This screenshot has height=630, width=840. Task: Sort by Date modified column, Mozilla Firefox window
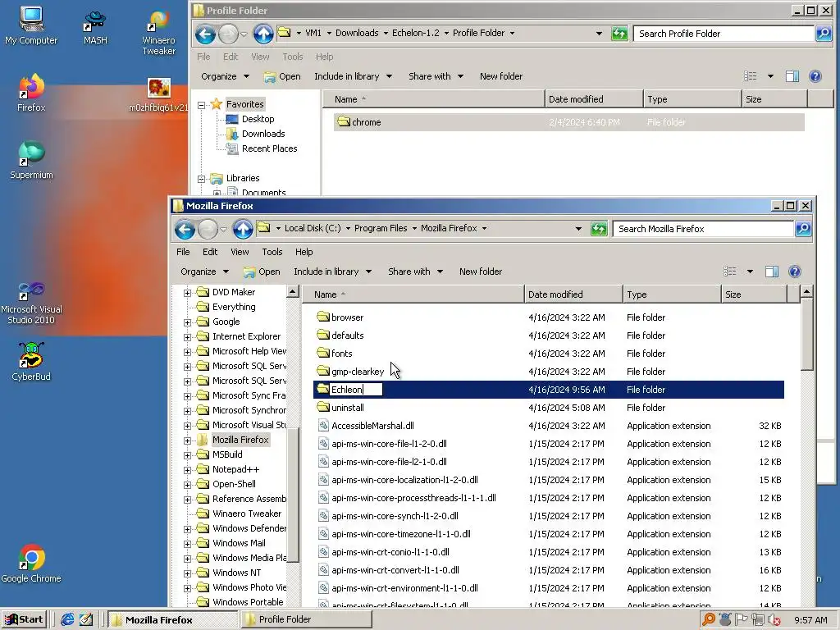click(573, 294)
